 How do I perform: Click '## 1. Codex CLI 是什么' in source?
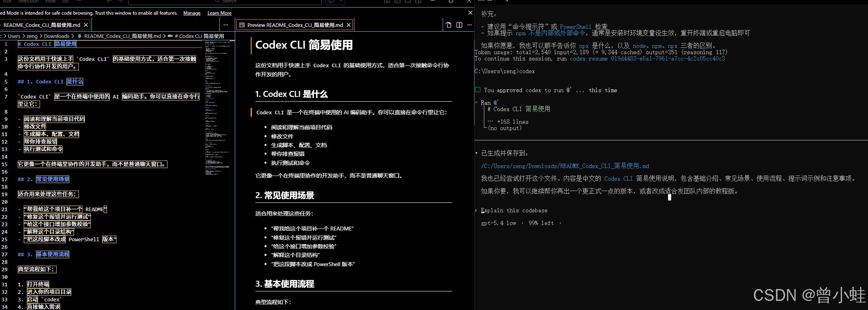pos(50,81)
